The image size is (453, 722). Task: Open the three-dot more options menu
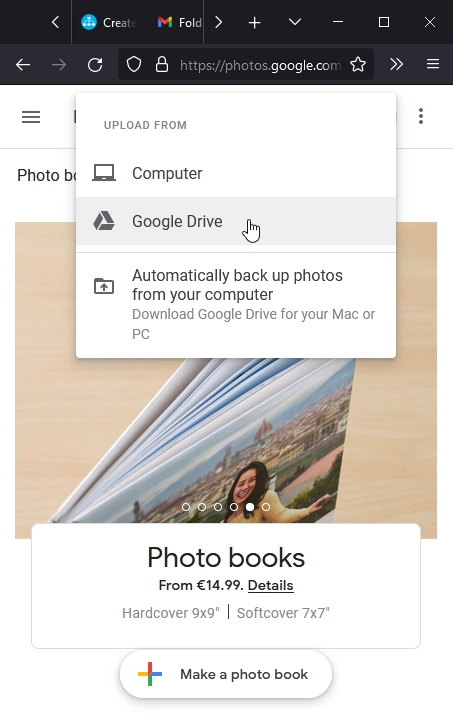click(x=421, y=116)
